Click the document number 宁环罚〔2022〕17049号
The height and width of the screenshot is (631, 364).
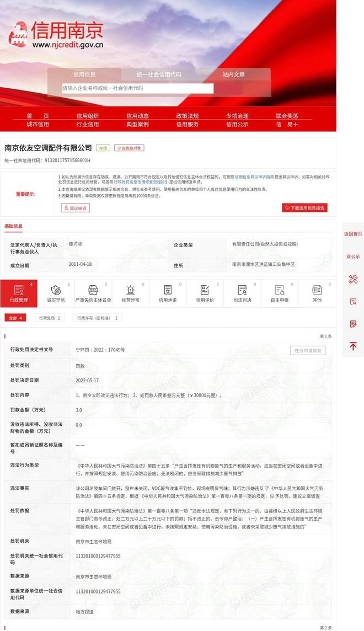pyautogui.click(x=100, y=350)
